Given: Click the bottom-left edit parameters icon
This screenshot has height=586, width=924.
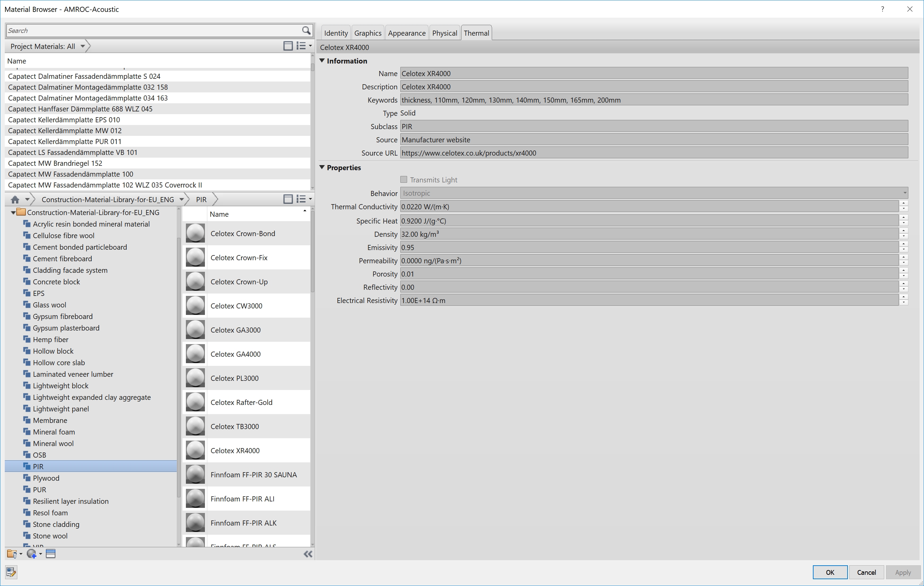Looking at the screenshot, I should coord(11,572).
